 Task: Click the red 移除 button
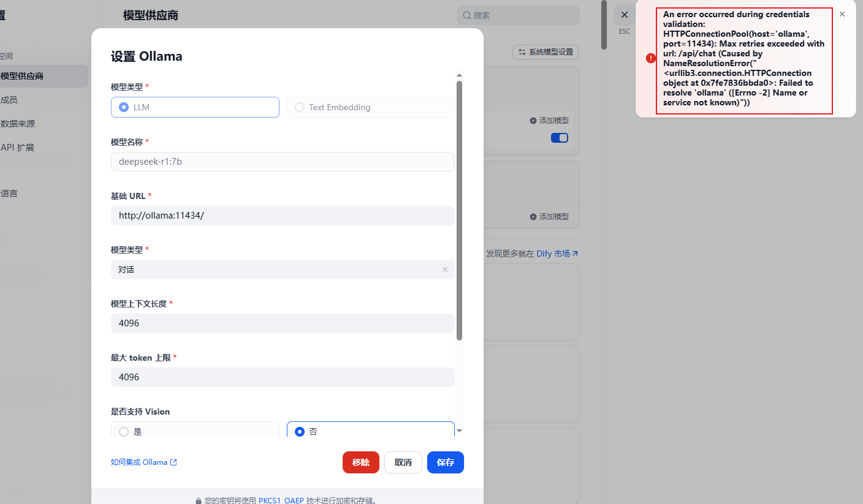click(x=361, y=462)
